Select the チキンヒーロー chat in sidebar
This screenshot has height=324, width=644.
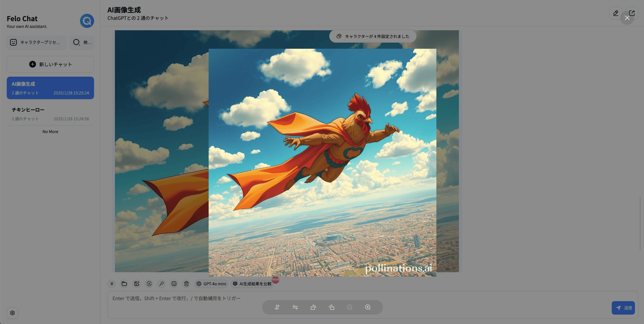point(50,114)
